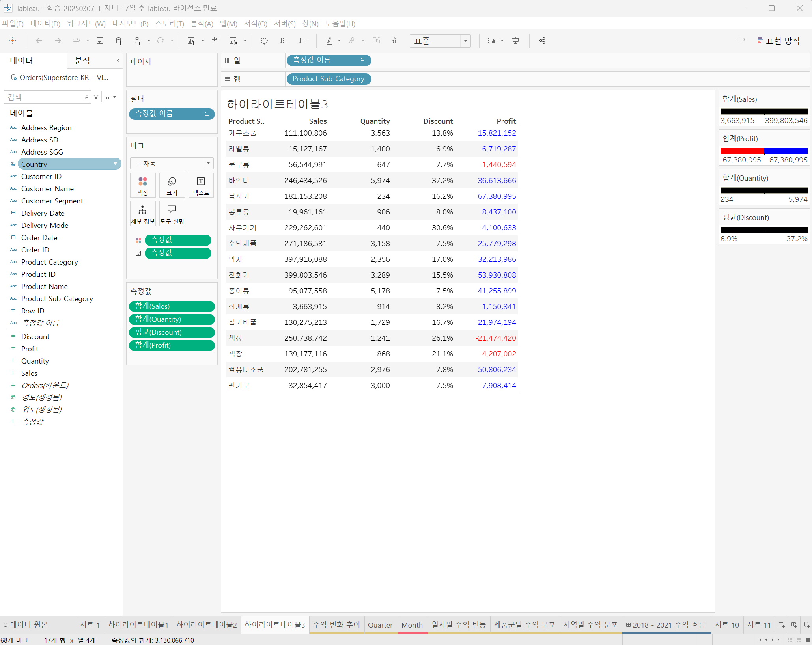This screenshot has width=812, height=645.
Task: Toggle the Show Me panel button
Action: (778, 41)
